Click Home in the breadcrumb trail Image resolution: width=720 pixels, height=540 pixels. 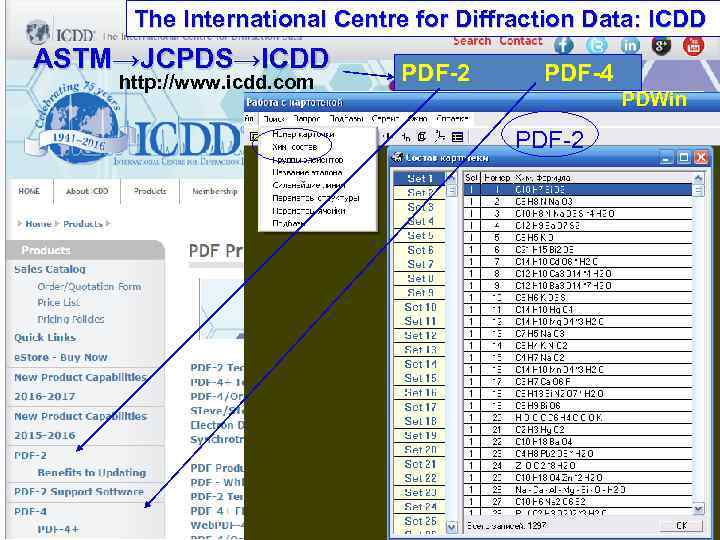[x=38, y=224]
